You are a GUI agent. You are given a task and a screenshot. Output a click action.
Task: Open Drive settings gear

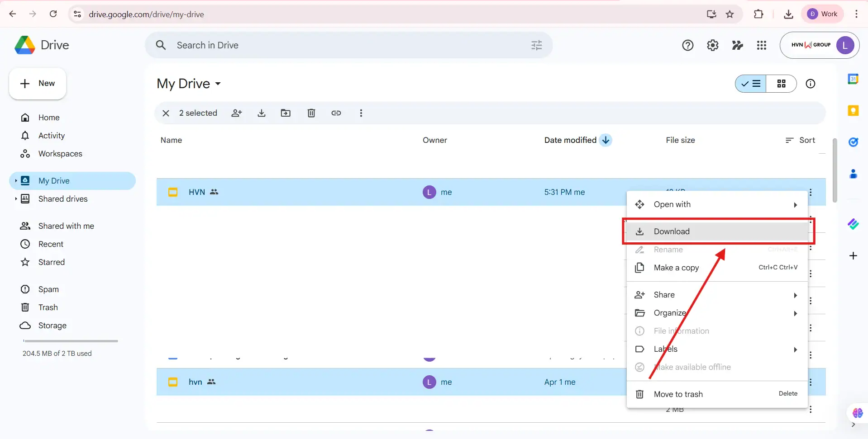(712, 45)
